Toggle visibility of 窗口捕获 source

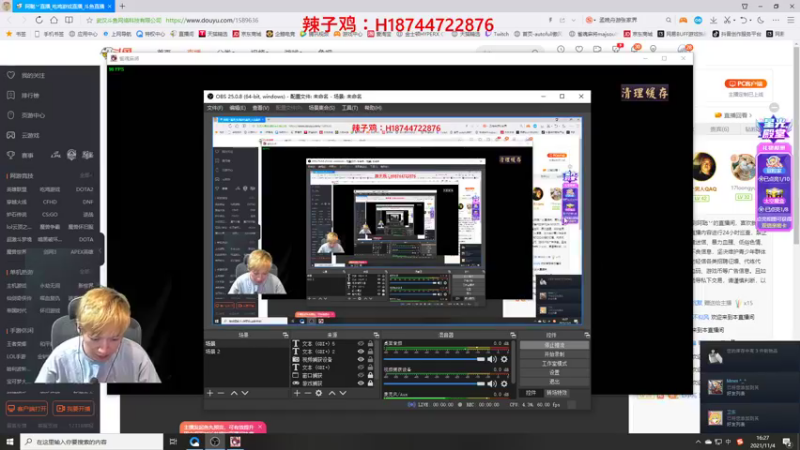[361, 376]
